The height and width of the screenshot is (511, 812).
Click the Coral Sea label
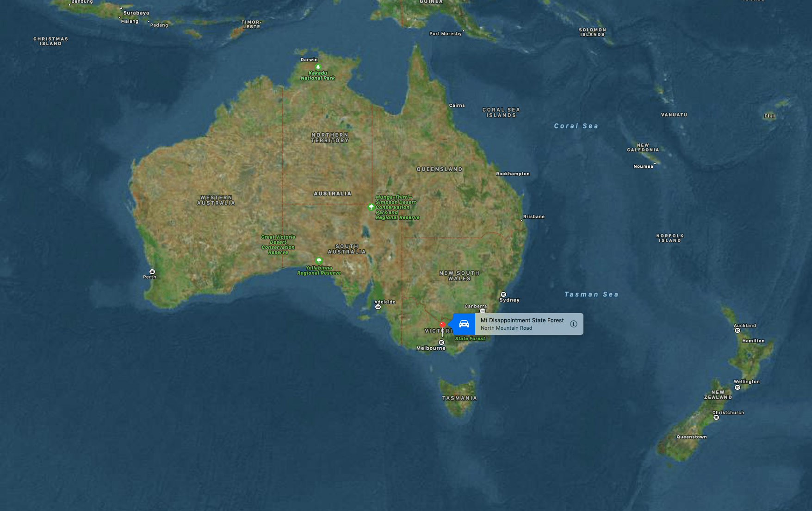click(576, 126)
